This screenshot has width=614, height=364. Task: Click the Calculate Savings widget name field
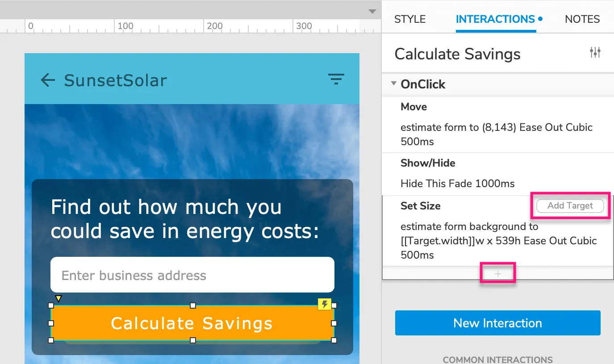(458, 54)
